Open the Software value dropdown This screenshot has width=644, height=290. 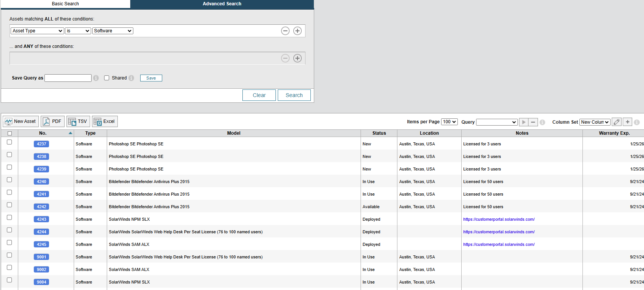113,31
